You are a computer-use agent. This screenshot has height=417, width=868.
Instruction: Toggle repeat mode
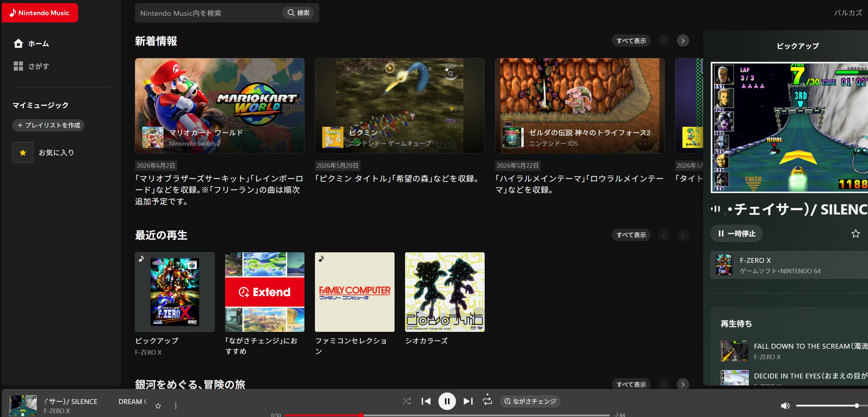tap(487, 401)
